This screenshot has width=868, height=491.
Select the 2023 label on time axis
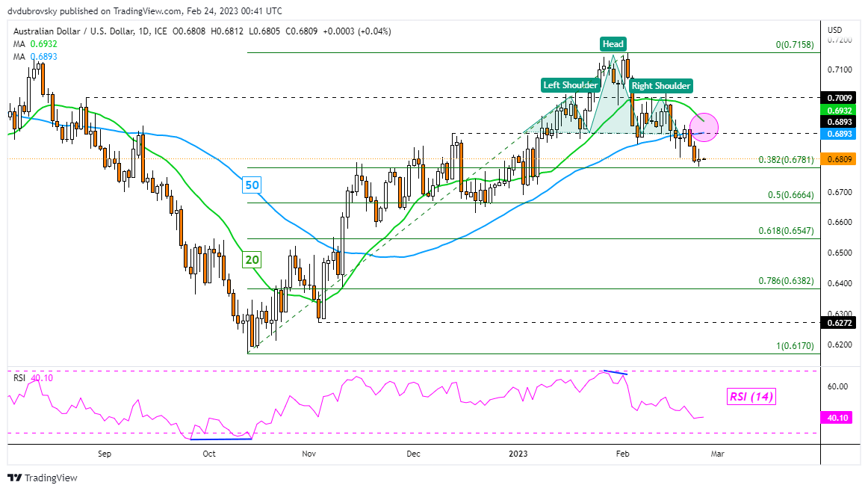click(518, 454)
